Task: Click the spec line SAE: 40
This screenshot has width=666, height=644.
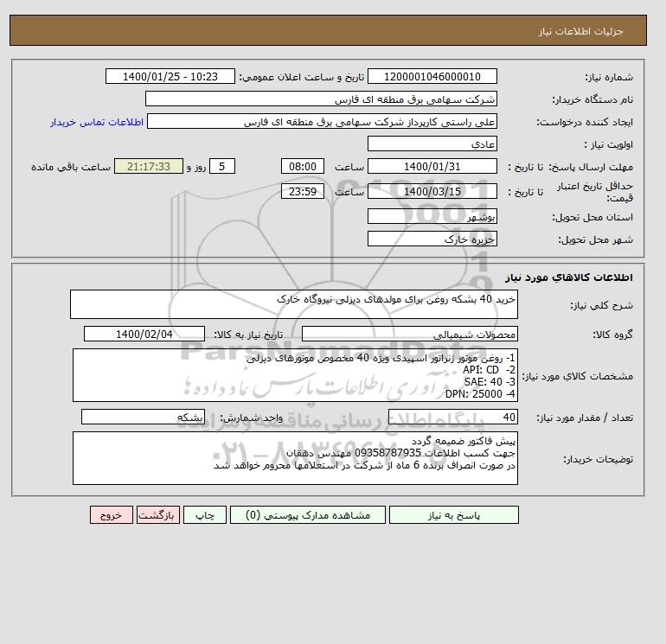Action: pyautogui.click(x=490, y=381)
